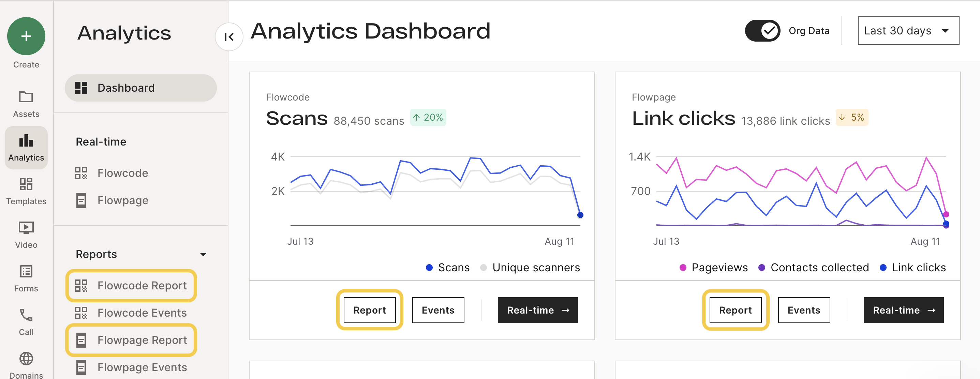Open Real-time Flowcode
Viewport: 980px width, 379px height.
(111, 173)
